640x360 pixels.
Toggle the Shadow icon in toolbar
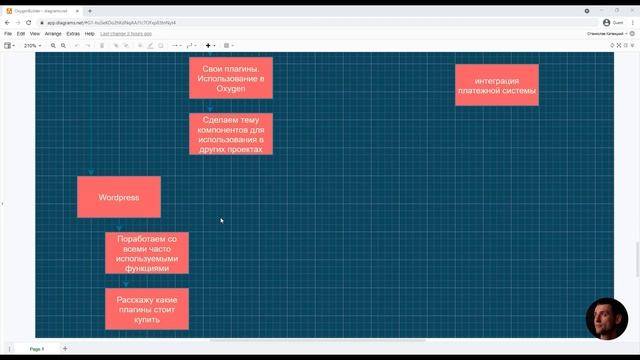[x=161, y=46]
